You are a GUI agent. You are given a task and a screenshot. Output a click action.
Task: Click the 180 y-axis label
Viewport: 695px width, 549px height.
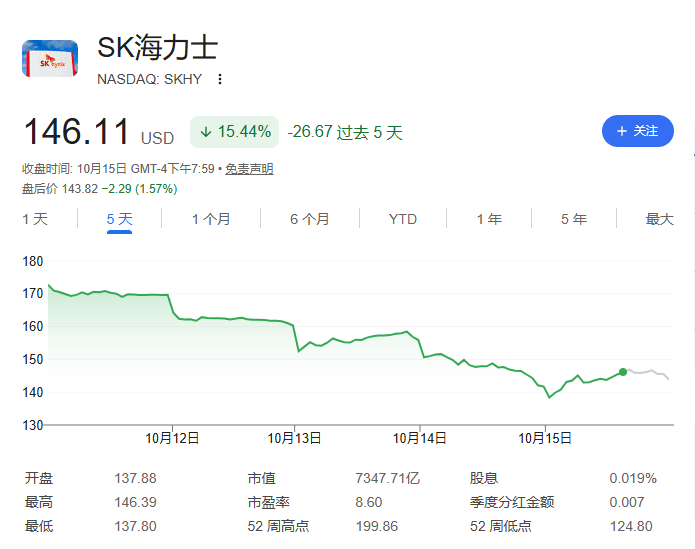tap(33, 261)
